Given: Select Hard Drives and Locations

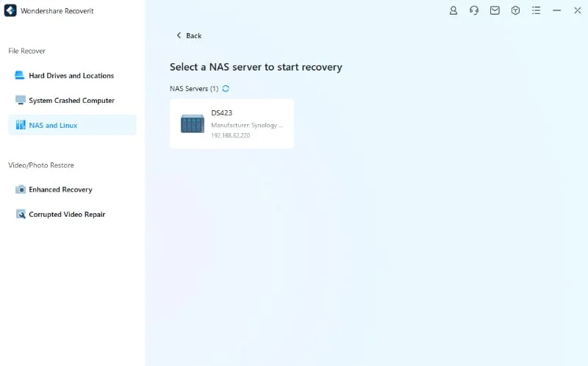Looking at the screenshot, I should click(x=72, y=76).
